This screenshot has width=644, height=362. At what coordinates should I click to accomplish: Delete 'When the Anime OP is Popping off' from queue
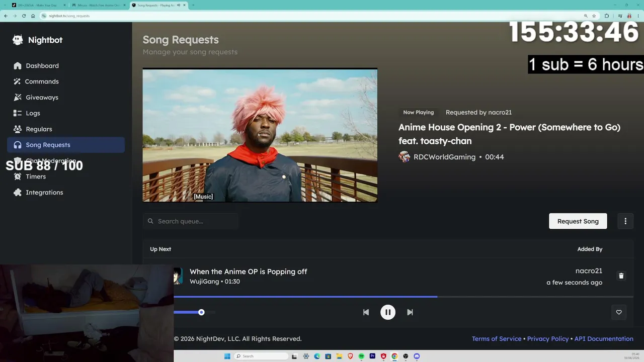coord(621,276)
